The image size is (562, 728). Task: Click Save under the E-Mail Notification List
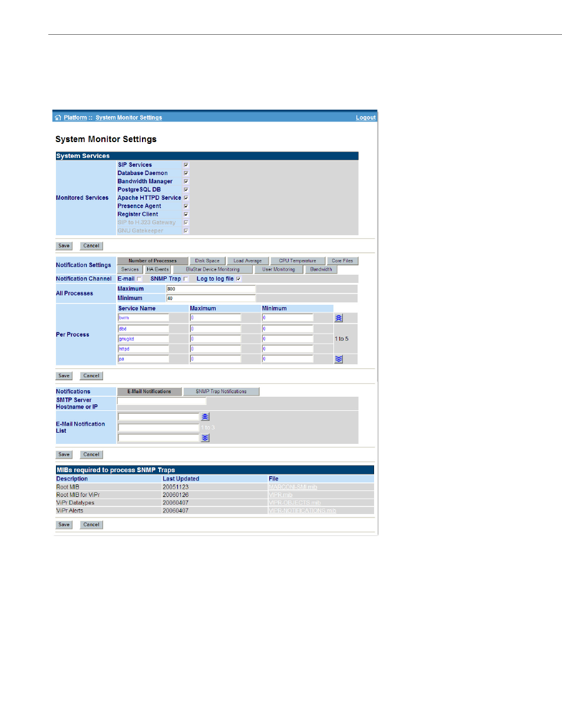(x=64, y=454)
